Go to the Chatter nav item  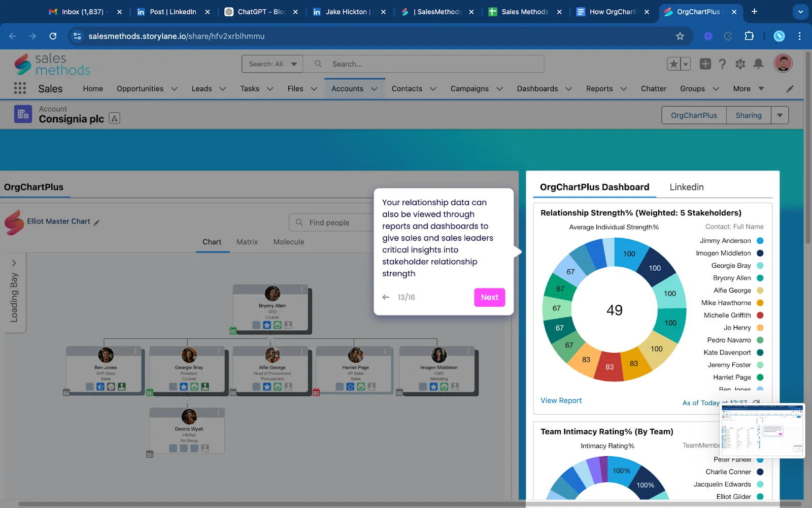654,88
